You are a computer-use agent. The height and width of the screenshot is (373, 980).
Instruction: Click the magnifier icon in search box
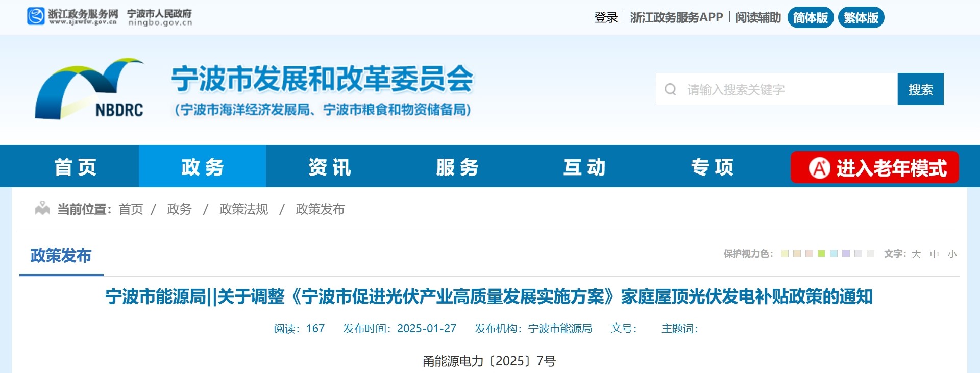click(x=670, y=90)
